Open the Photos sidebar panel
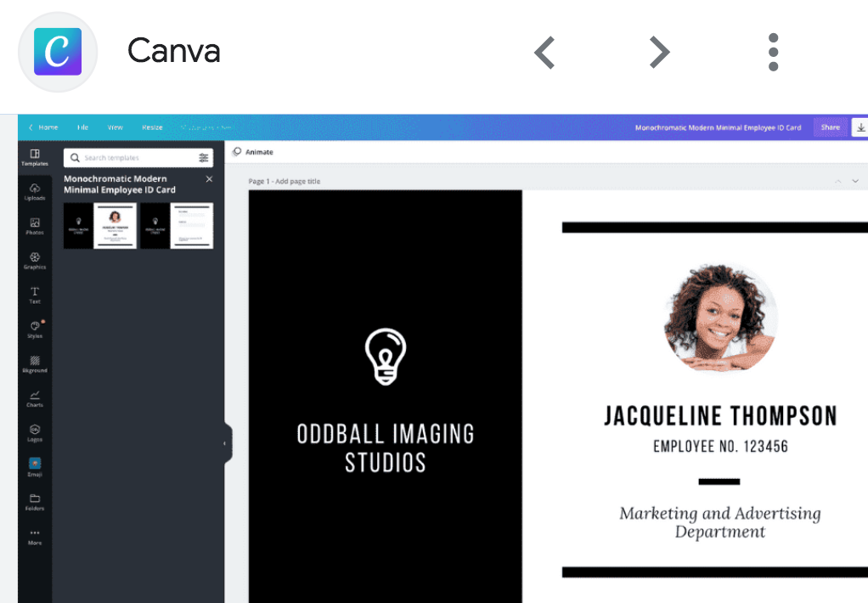The image size is (868, 603). click(x=35, y=226)
